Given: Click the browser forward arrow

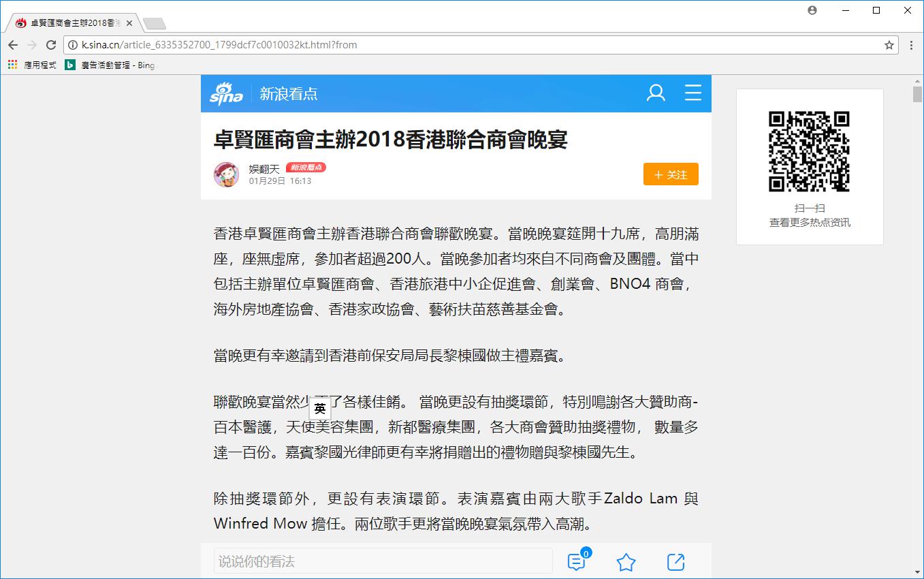Looking at the screenshot, I should (x=31, y=45).
